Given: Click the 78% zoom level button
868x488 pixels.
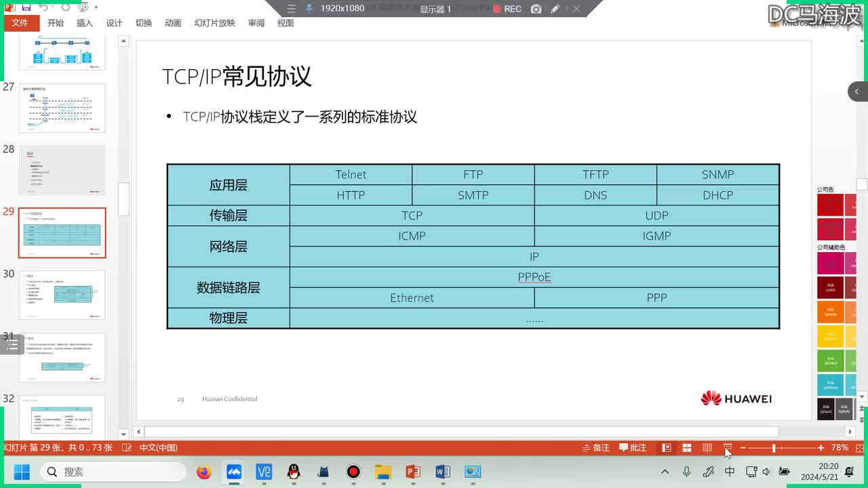Looking at the screenshot, I should [x=840, y=448].
